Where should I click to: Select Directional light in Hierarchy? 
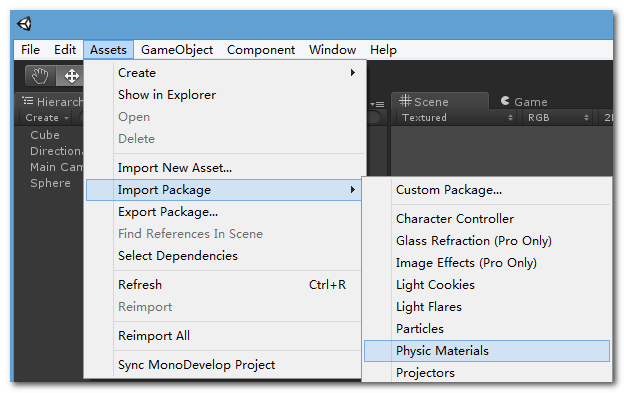[57, 151]
